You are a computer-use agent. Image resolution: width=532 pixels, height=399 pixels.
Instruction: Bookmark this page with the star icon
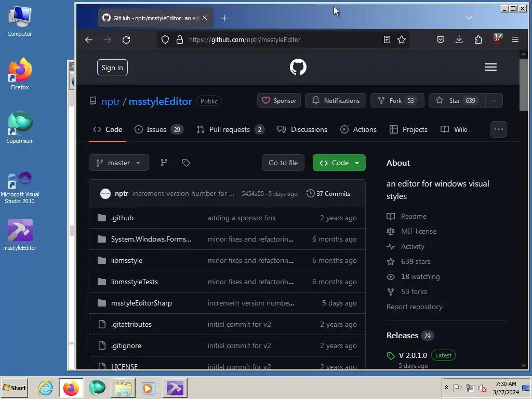[x=402, y=39]
